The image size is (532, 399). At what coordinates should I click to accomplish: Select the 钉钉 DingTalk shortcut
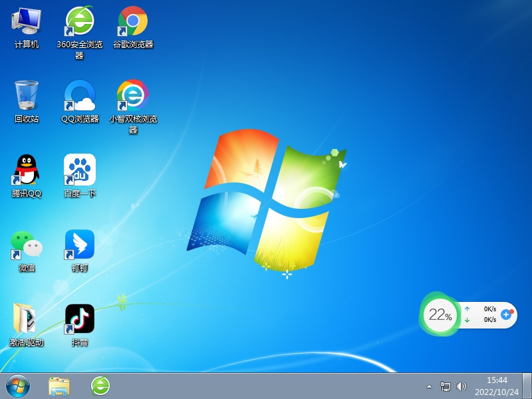point(80,251)
